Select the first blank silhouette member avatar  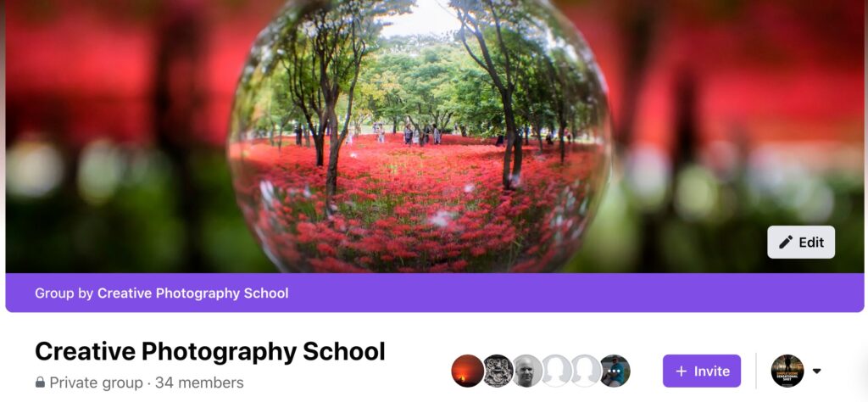pyautogui.click(x=556, y=371)
